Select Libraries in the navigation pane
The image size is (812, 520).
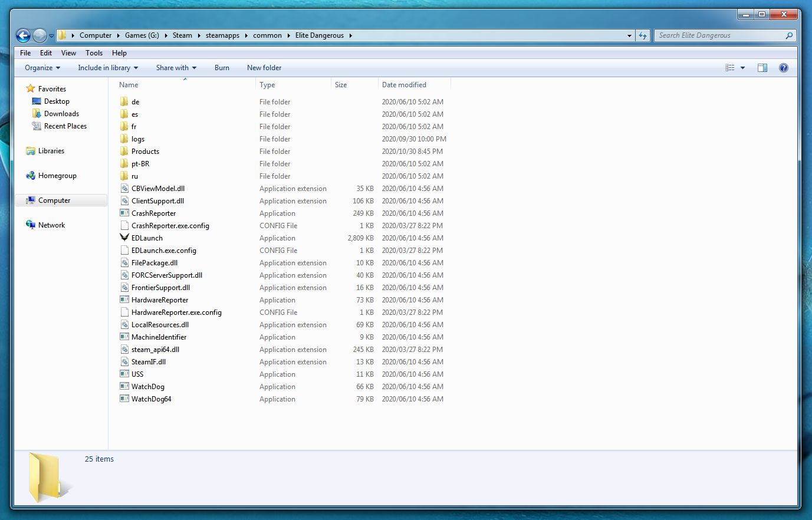51,151
